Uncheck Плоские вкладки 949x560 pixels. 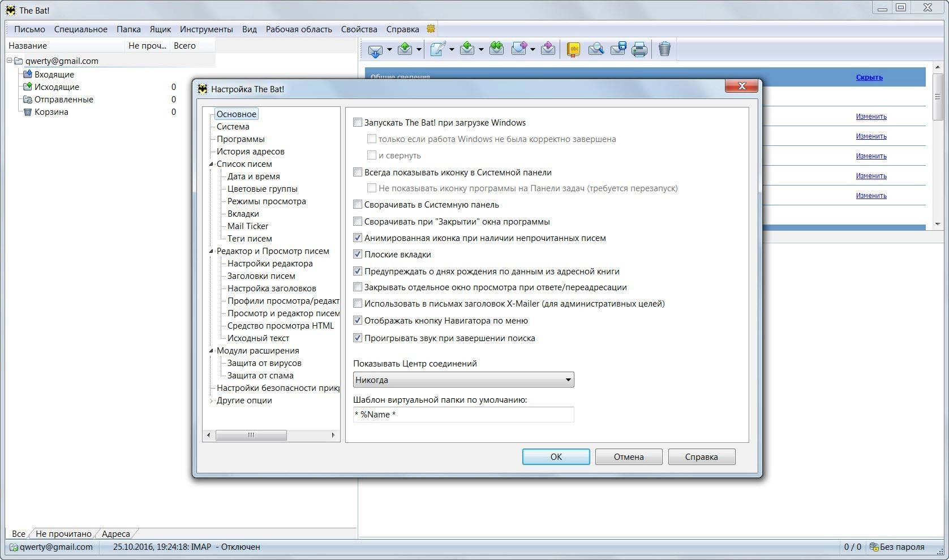click(x=358, y=254)
